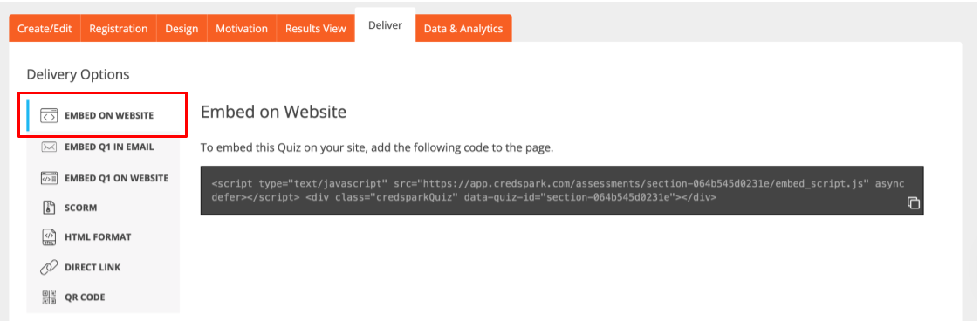The image size is (980, 328).
Task: Click the QR Code icon
Action: [x=49, y=297]
